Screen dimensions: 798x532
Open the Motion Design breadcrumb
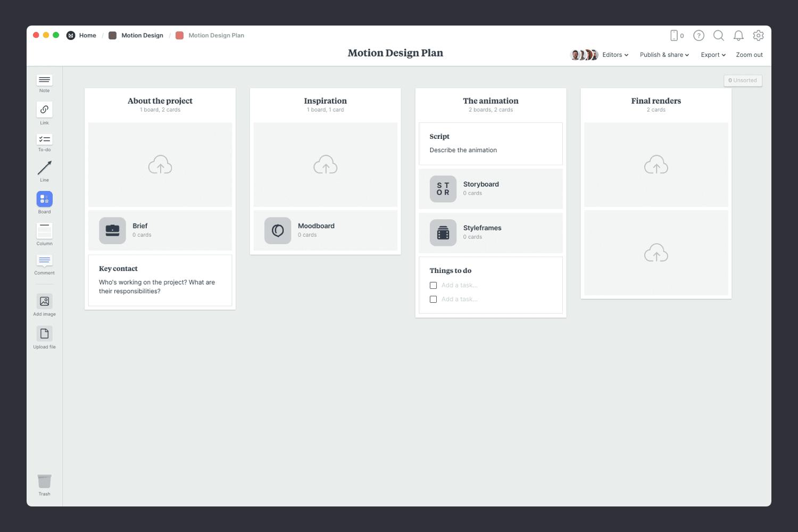pyautogui.click(x=142, y=35)
